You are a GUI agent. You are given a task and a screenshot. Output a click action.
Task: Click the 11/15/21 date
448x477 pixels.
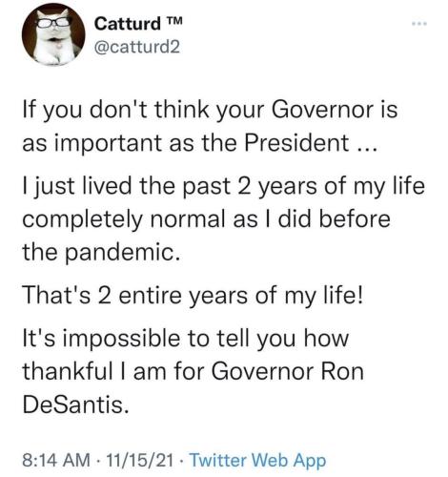tap(140, 460)
